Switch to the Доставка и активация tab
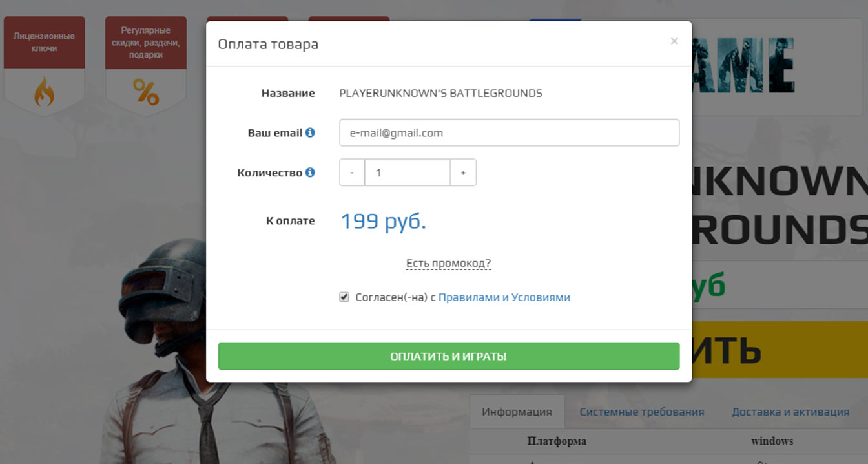 pyautogui.click(x=790, y=412)
